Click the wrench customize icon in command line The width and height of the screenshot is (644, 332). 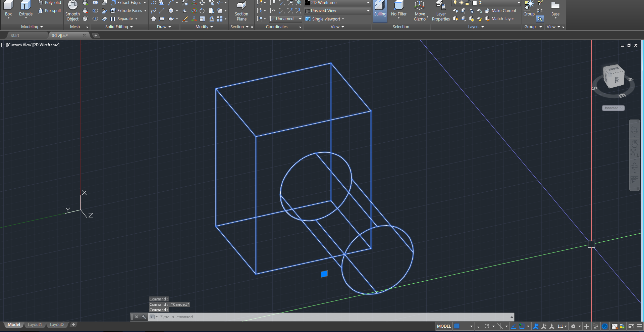click(144, 317)
